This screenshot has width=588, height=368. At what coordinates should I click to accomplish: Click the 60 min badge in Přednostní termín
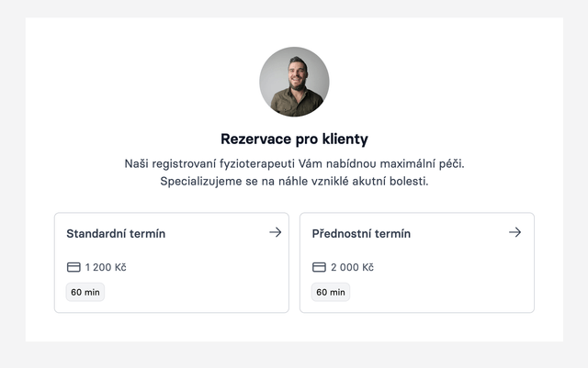(x=331, y=292)
